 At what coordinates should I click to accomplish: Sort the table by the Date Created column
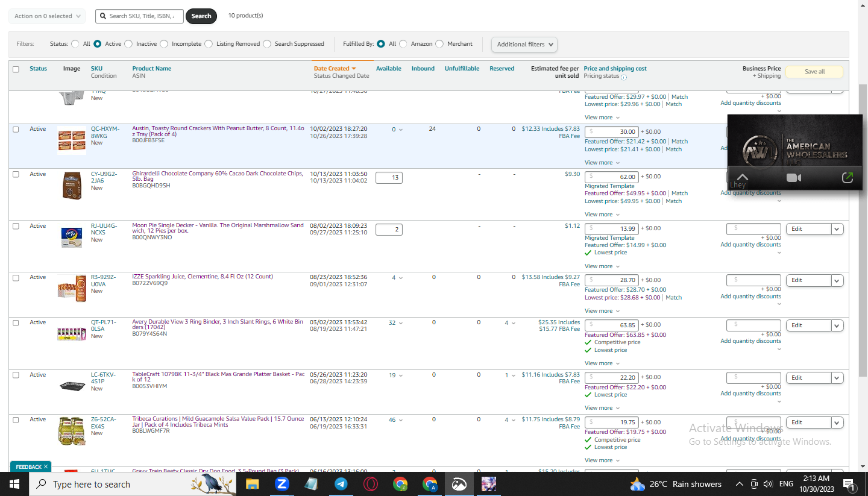click(x=335, y=69)
